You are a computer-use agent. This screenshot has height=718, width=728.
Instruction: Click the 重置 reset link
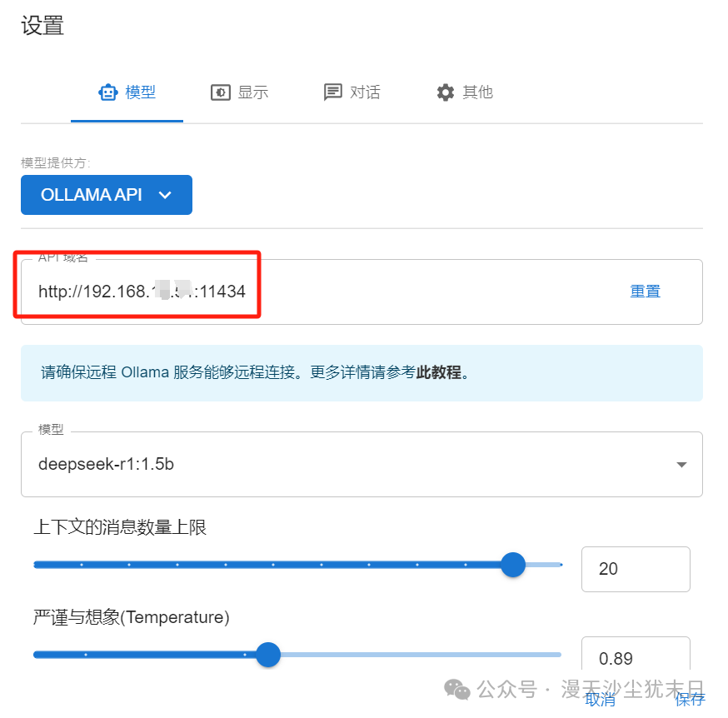tap(645, 291)
